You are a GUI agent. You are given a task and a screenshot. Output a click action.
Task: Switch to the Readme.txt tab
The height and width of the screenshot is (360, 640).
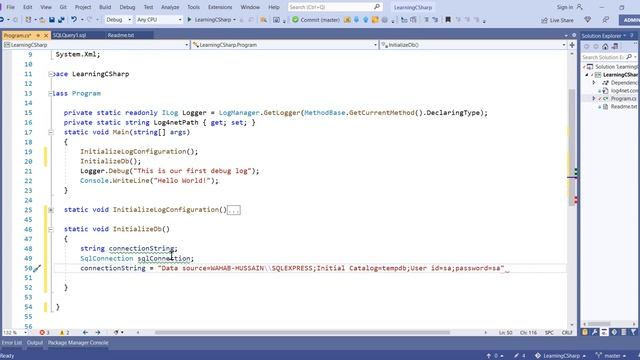tap(121, 35)
